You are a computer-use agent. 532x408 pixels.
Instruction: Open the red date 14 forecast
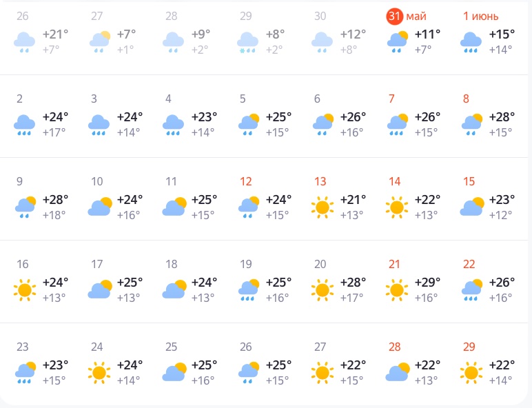(x=394, y=182)
